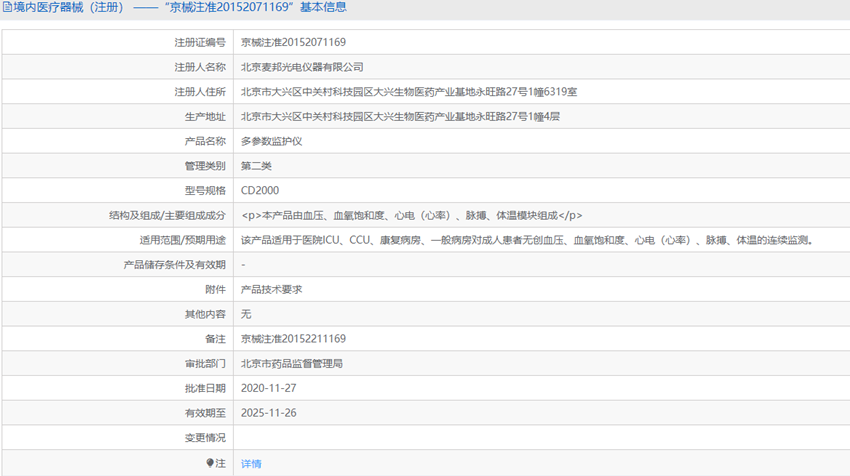Click the lightbulb icon beside 注
This screenshot has height=476, width=850.
click(x=210, y=463)
